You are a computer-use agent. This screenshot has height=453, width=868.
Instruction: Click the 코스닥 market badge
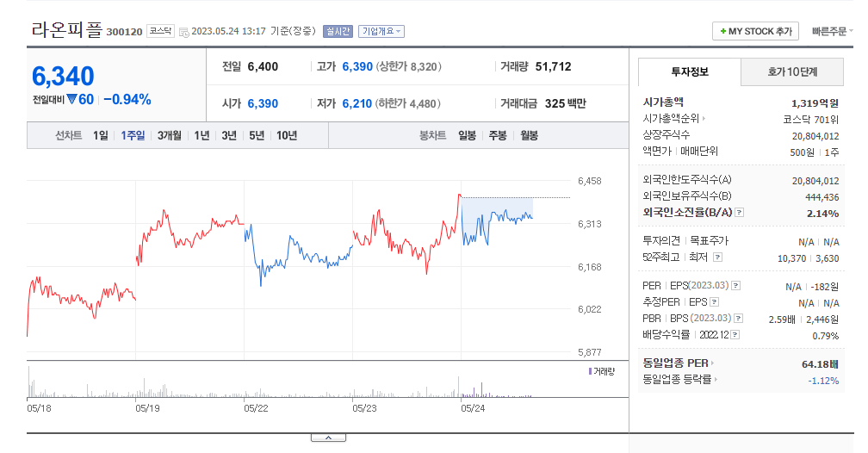pyautogui.click(x=160, y=31)
